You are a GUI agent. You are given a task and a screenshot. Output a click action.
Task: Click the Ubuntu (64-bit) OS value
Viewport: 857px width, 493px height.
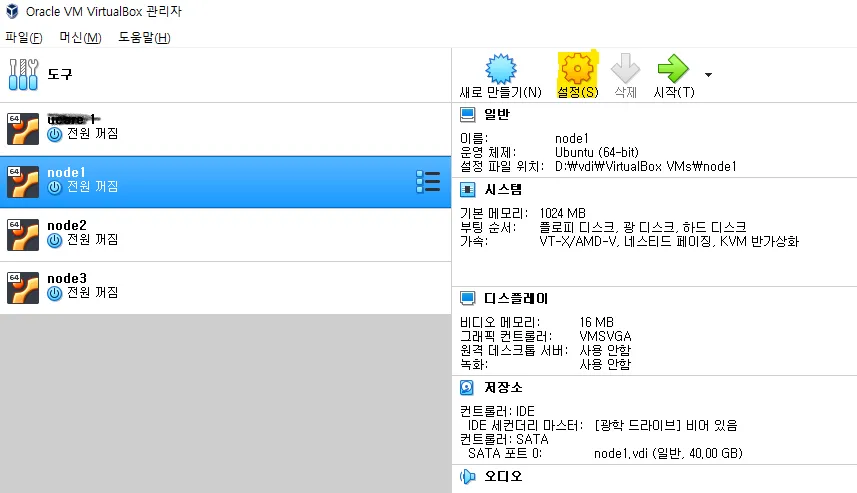pos(597,152)
